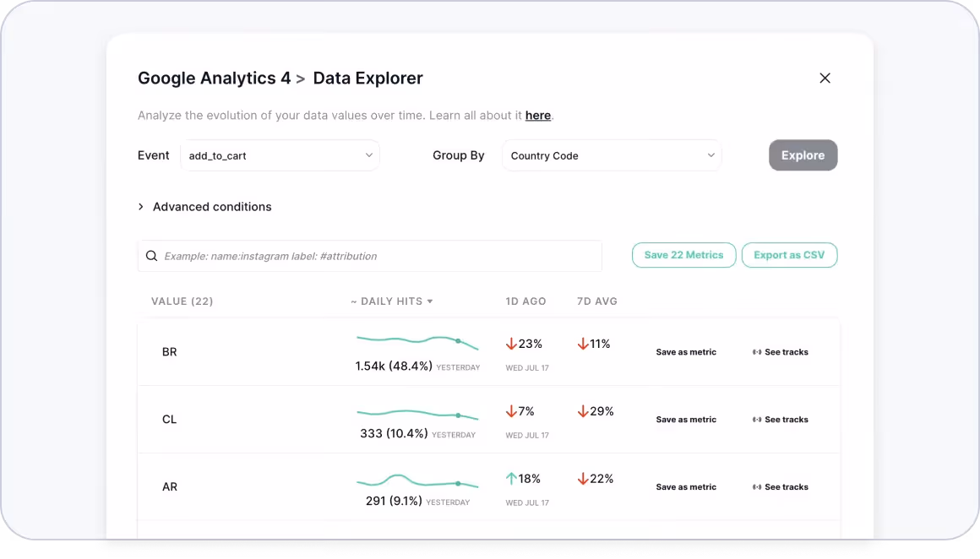Select the AR country value
This screenshot has height=559, width=980.
point(169,487)
